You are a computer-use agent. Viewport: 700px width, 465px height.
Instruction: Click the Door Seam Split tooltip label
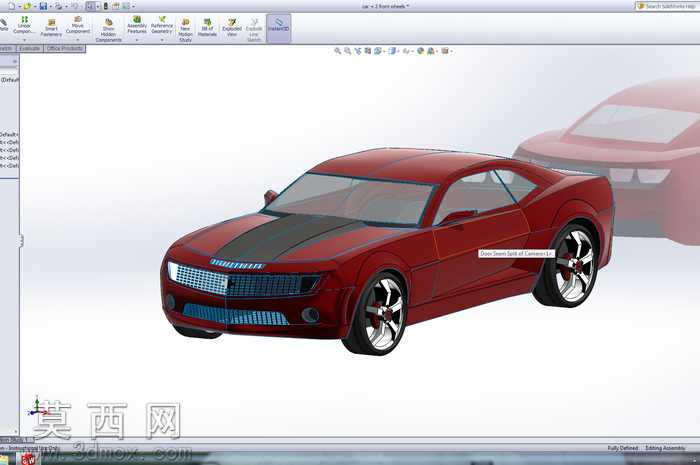517,253
